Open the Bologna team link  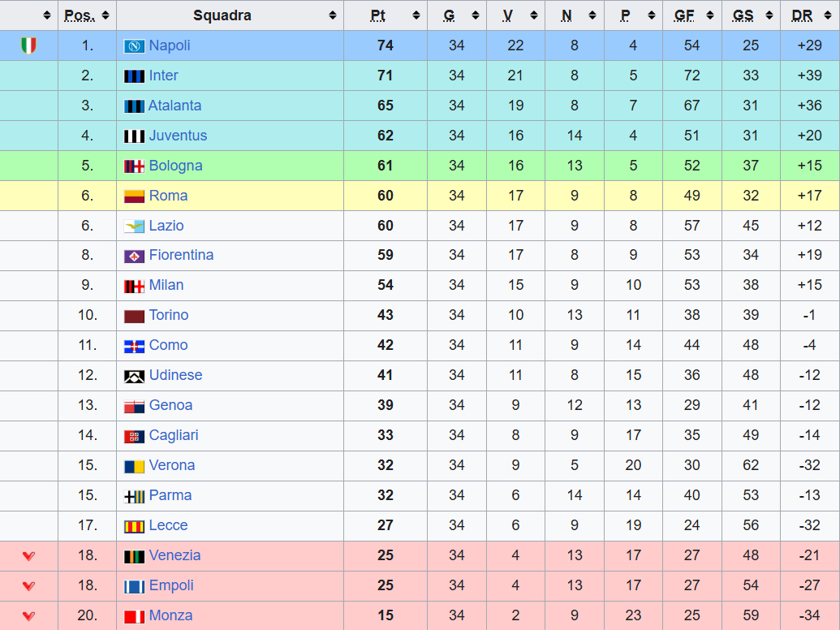[x=176, y=166]
